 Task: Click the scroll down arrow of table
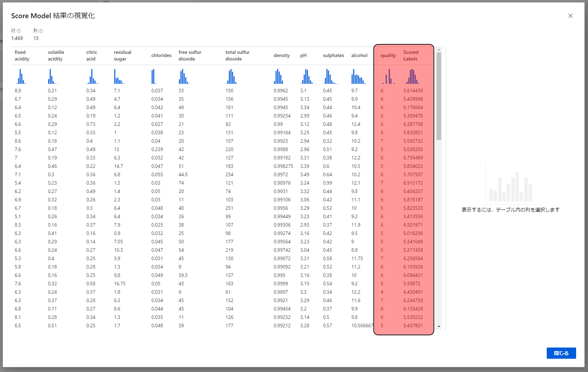pos(439,326)
